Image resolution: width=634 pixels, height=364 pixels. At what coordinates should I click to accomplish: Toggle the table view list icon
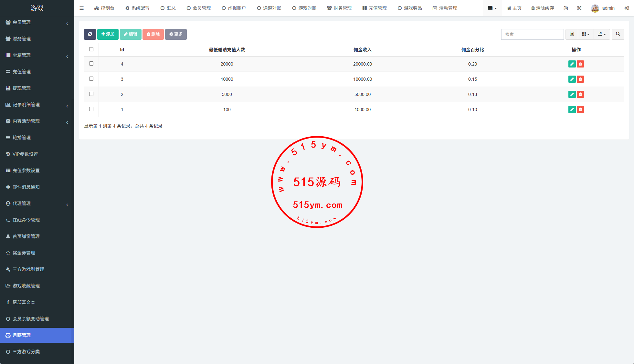coord(572,34)
